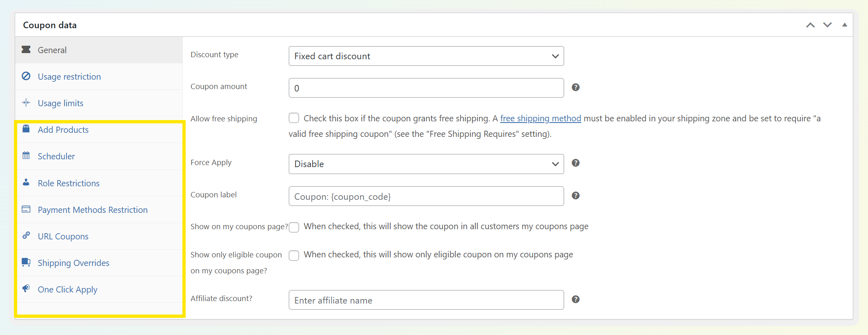The image size is (868, 335).
Task: Open the Payment Methods Restriction section
Action: [92, 210]
